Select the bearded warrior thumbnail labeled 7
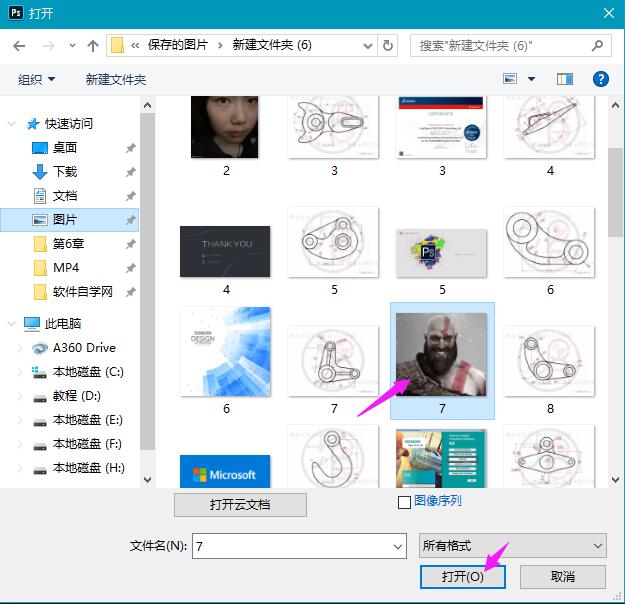Image resolution: width=625 pixels, height=604 pixels. click(441, 354)
